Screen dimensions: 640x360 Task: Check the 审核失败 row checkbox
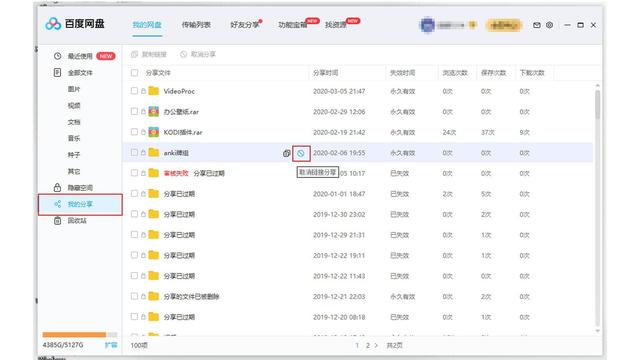coord(134,173)
